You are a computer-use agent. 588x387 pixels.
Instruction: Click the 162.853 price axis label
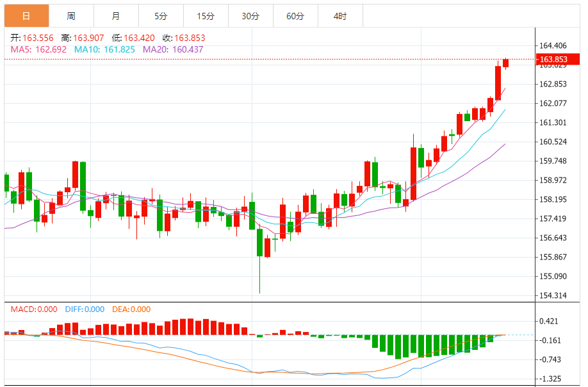[x=553, y=84]
